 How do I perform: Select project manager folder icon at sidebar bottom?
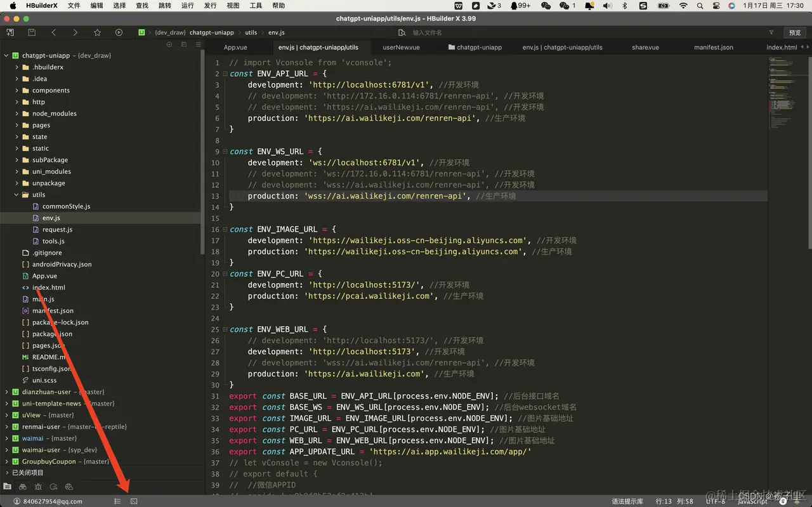[8, 487]
